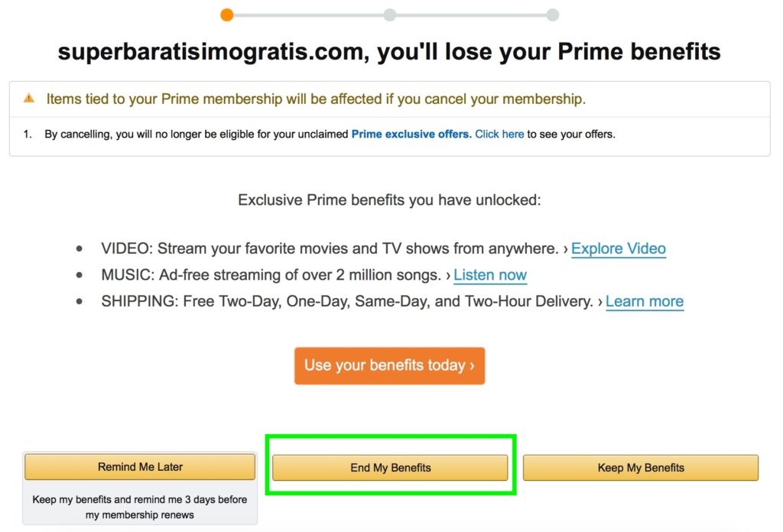Screen dimensions: 783x532
Task: Click the 'lose your Prime benefits' heading
Action: coord(389,51)
